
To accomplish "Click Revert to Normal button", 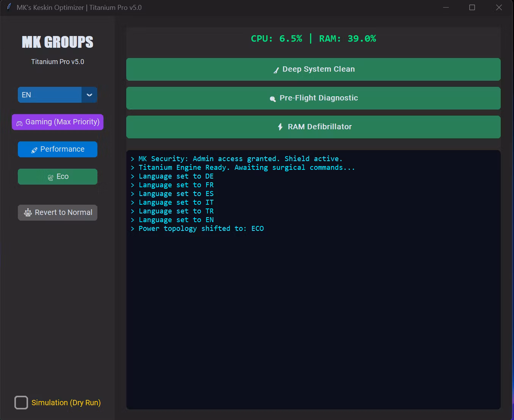I will click(58, 213).
